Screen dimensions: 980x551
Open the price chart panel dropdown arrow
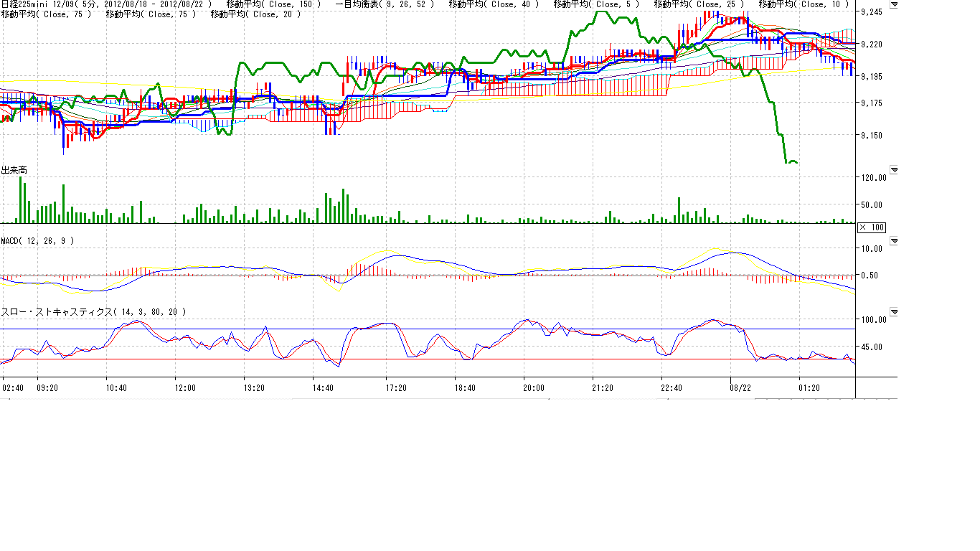pyautogui.click(x=893, y=5)
